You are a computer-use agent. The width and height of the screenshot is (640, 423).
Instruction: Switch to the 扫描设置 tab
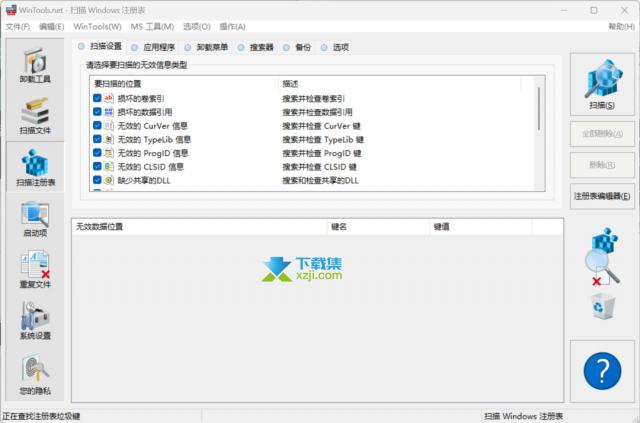point(100,47)
